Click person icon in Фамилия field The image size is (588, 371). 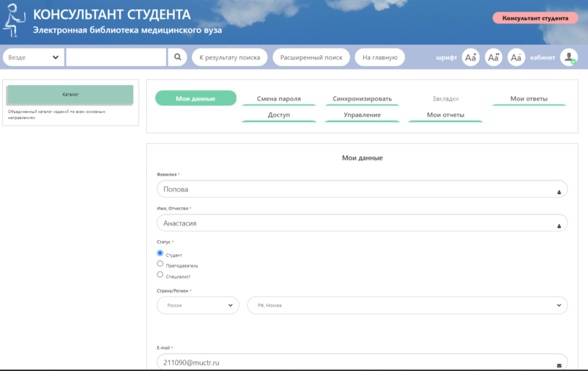[559, 191]
